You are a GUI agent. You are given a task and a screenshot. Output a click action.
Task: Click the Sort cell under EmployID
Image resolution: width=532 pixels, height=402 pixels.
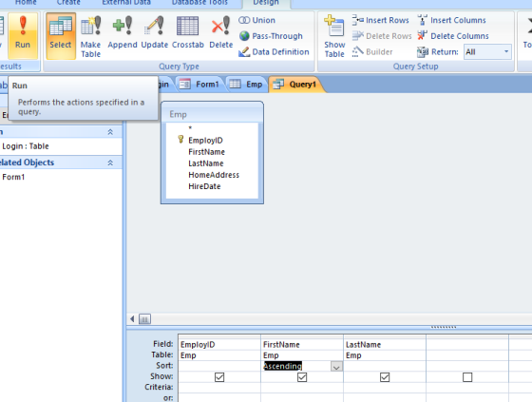click(219, 366)
